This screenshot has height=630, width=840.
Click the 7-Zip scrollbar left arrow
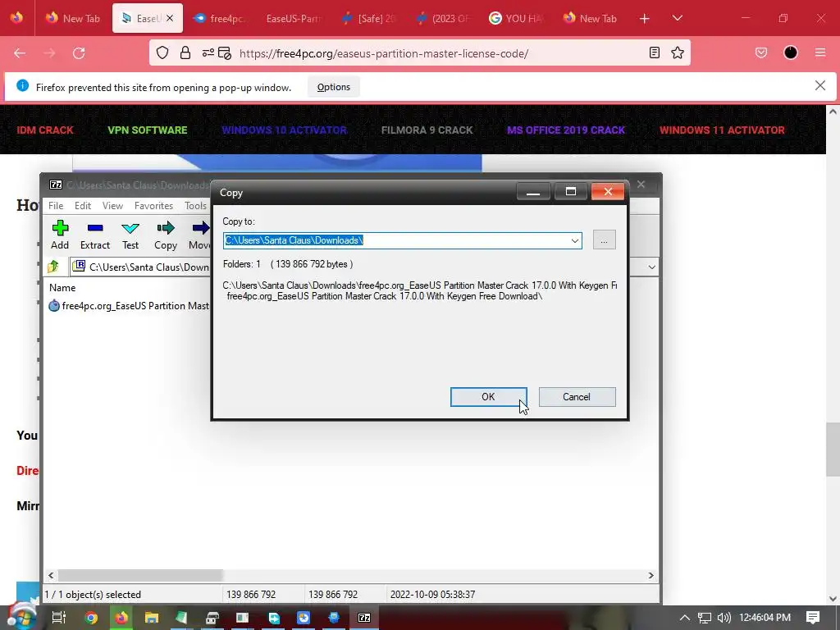51,575
